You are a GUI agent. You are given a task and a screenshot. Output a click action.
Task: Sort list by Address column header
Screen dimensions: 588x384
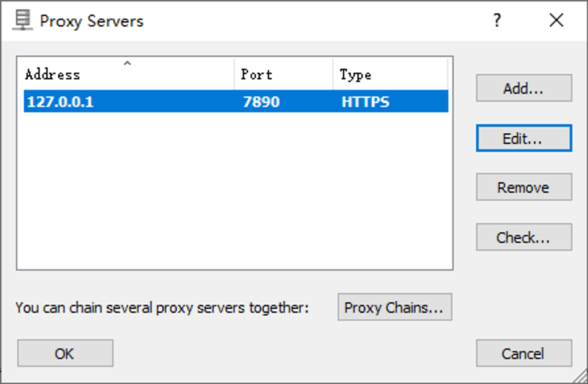click(53, 75)
